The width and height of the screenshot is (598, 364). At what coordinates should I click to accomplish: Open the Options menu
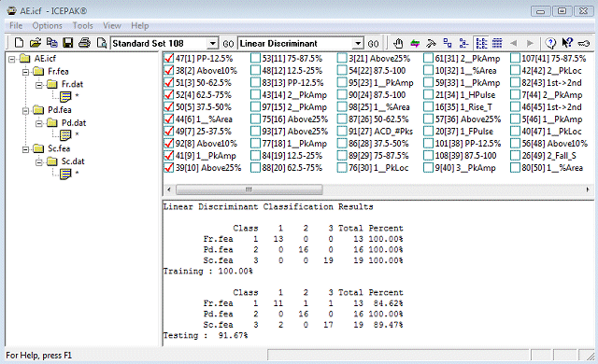48,25
